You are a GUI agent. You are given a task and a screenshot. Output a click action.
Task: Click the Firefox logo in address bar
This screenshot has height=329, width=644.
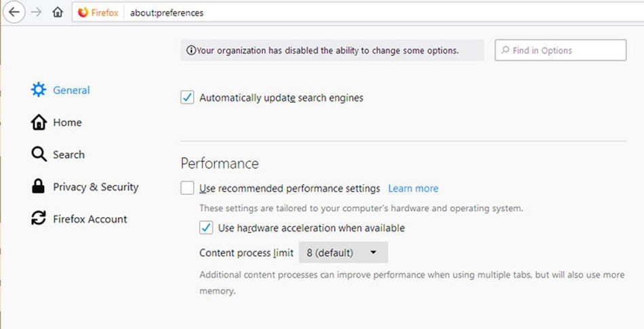[x=83, y=13]
